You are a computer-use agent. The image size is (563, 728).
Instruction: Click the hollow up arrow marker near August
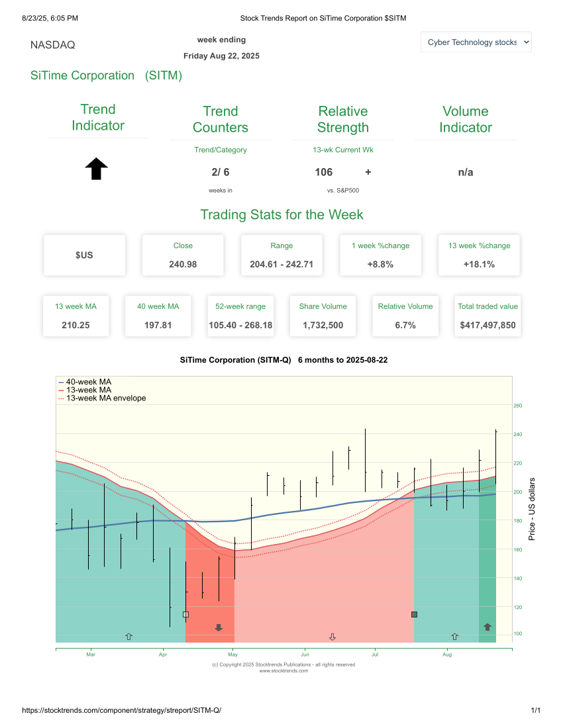454,637
